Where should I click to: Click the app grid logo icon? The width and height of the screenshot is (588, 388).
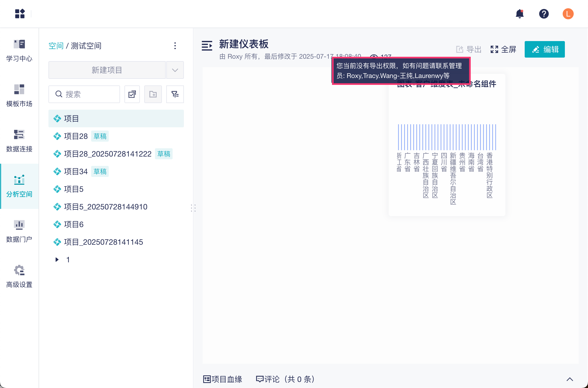[x=20, y=14]
